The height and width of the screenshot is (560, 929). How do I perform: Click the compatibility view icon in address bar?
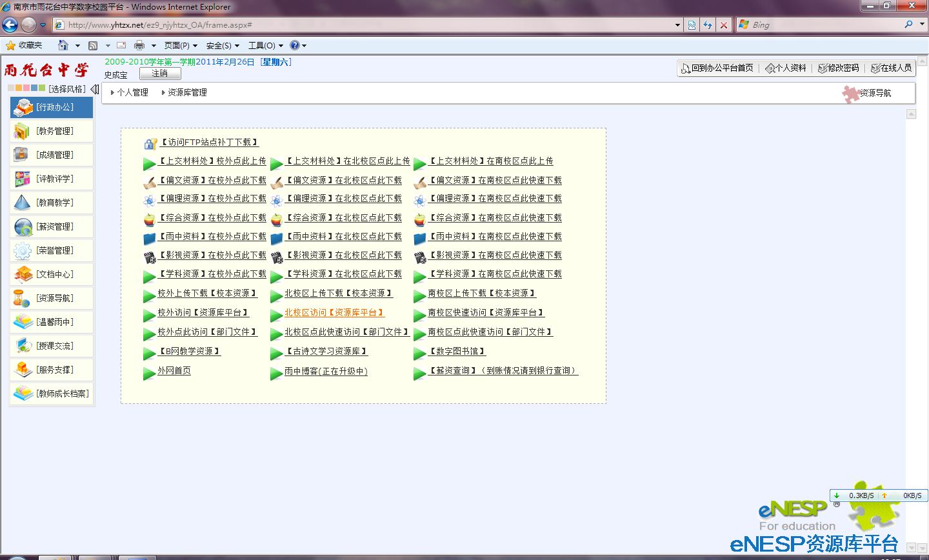point(692,25)
